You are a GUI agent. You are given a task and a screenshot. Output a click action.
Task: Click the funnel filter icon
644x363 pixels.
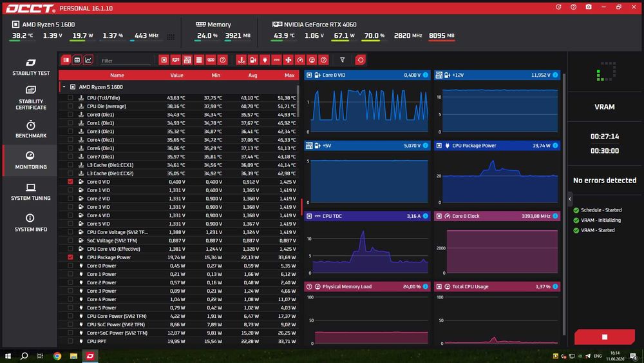pyautogui.click(x=342, y=60)
